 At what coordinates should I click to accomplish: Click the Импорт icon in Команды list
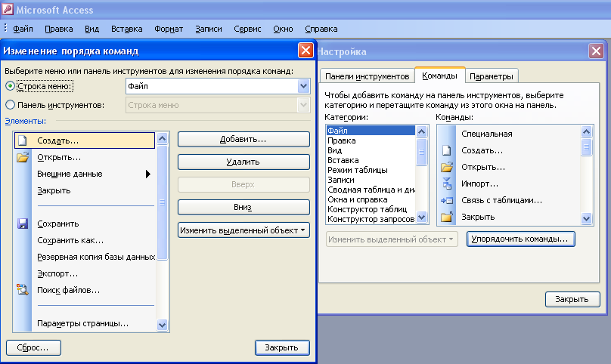(x=447, y=184)
